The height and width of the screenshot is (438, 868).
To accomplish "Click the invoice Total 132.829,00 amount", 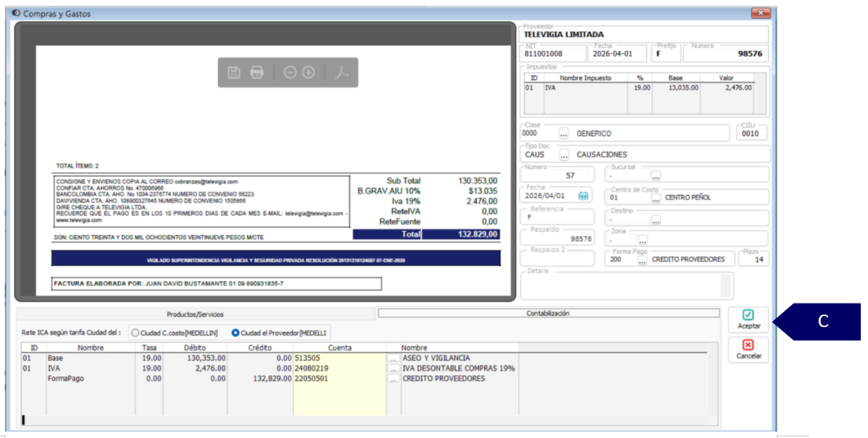I will pos(478,234).
